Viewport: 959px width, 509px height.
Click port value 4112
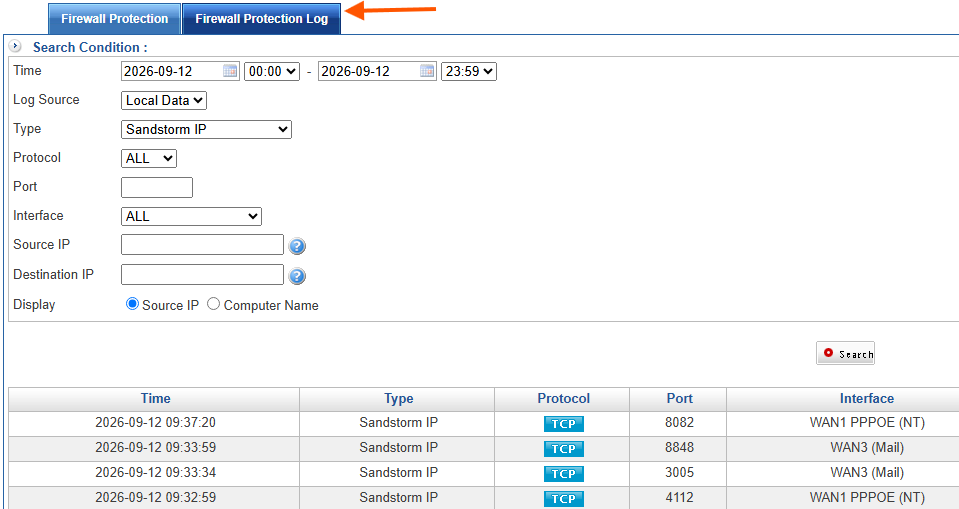[679, 498]
